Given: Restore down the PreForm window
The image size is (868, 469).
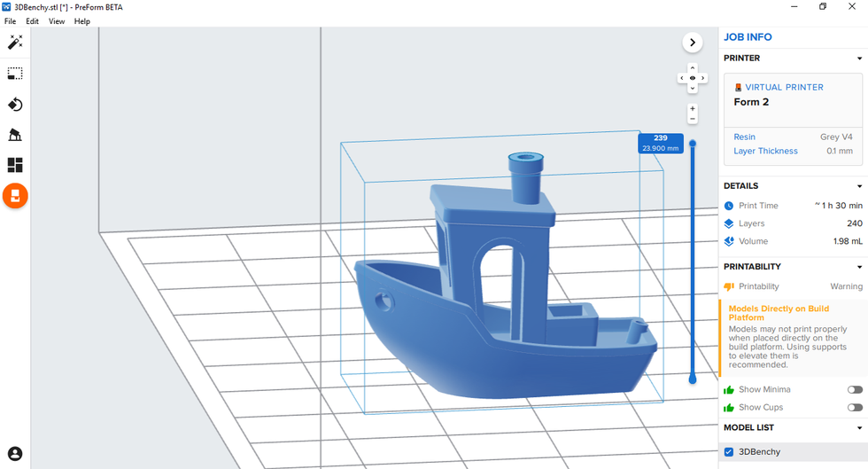Looking at the screenshot, I should click(823, 7).
